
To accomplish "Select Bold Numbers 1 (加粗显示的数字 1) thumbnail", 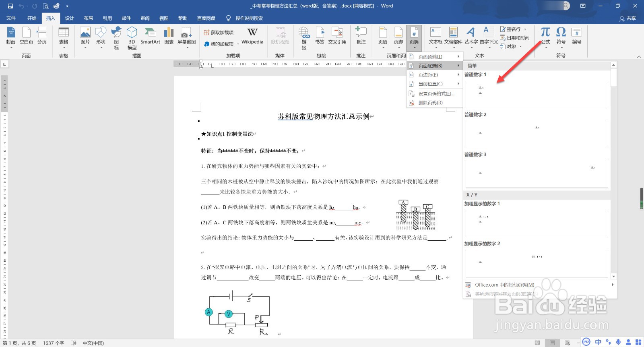I will tap(537, 223).
